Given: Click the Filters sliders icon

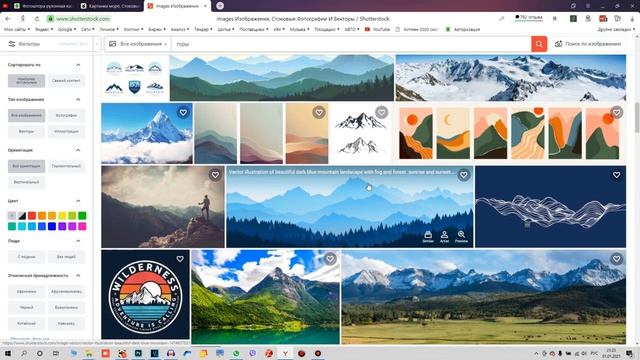Looking at the screenshot, I should (12, 44).
